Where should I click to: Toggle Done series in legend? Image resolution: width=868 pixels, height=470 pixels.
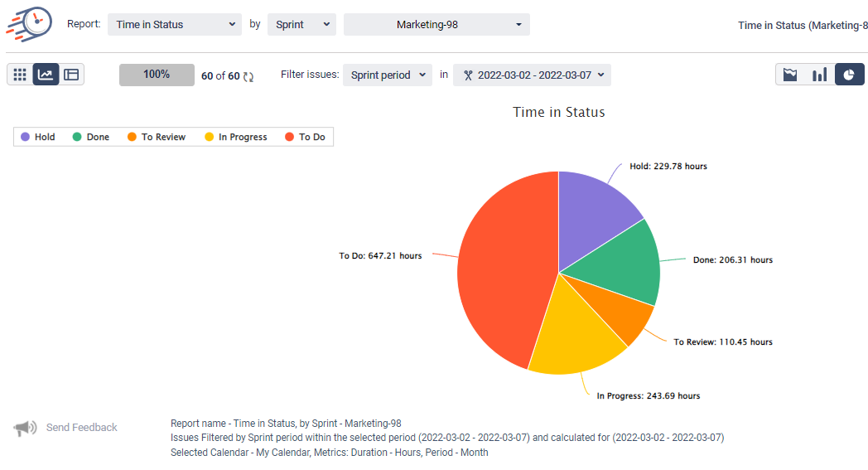(x=91, y=137)
